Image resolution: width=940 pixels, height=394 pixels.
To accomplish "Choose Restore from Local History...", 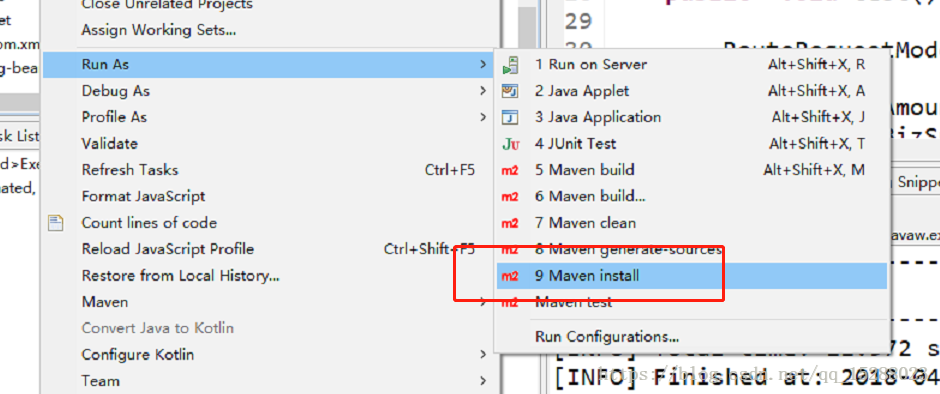I will coord(268,276).
